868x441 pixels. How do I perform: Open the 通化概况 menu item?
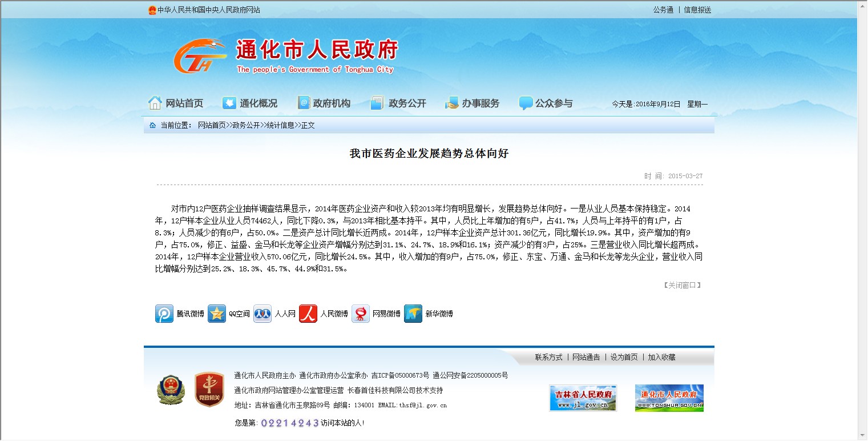coord(250,103)
